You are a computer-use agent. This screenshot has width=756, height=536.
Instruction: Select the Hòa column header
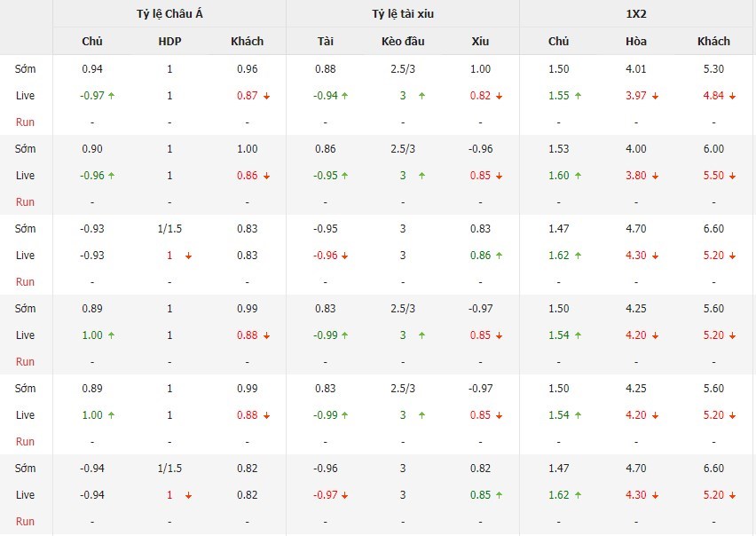[x=636, y=41]
